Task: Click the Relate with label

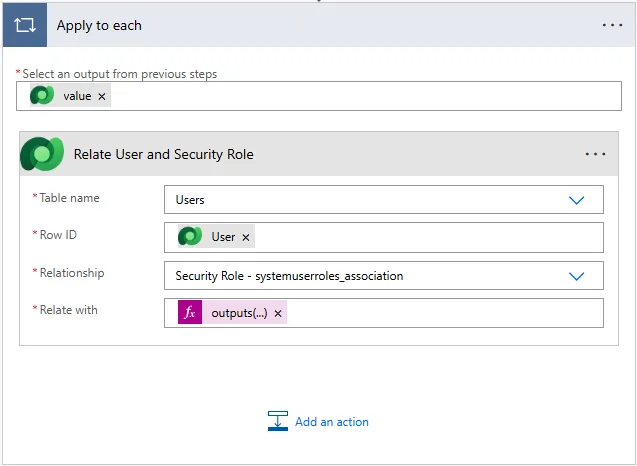Action: [69, 310]
